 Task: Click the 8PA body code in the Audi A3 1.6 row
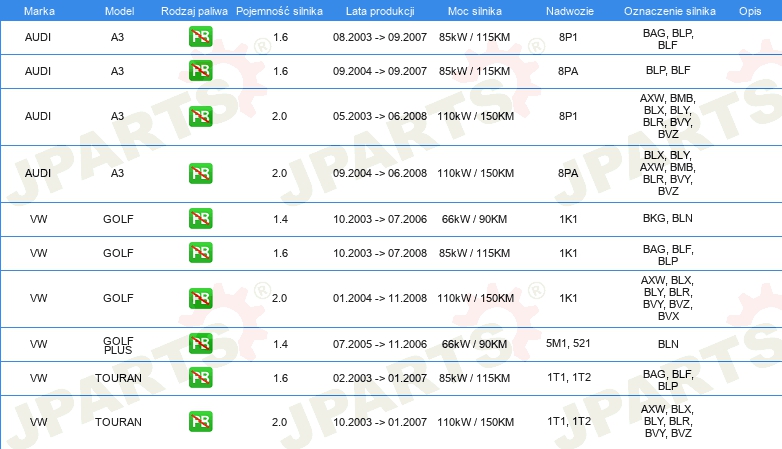[x=568, y=71]
